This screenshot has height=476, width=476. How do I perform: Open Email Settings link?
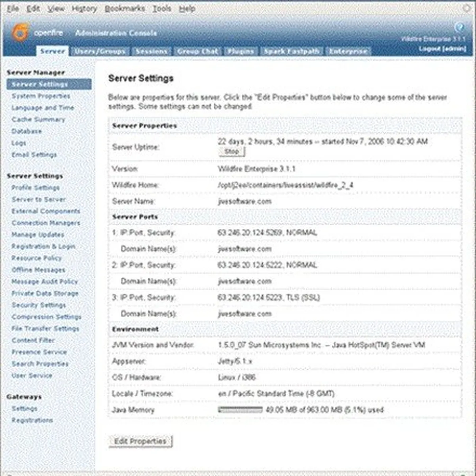pos(34,155)
